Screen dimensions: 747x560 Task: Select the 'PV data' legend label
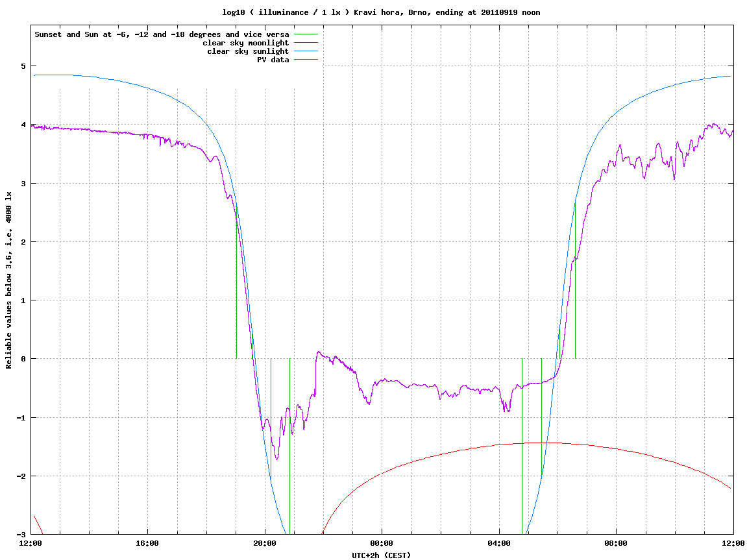pyautogui.click(x=273, y=60)
